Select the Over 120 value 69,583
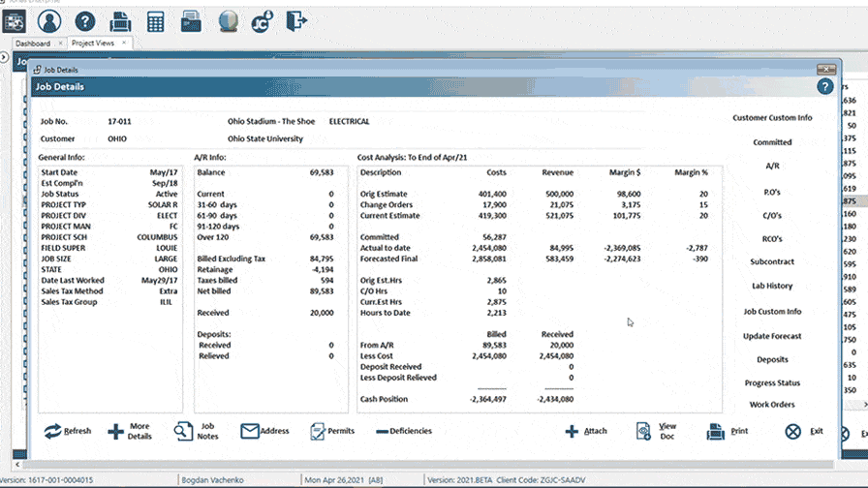This screenshot has height=488, width=868. [322, 237]
